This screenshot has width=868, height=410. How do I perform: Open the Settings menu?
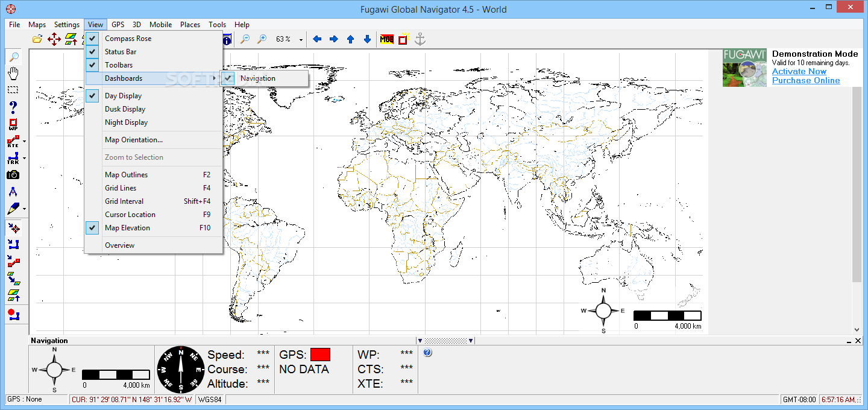pyautogui.click(x=66, y=25)
